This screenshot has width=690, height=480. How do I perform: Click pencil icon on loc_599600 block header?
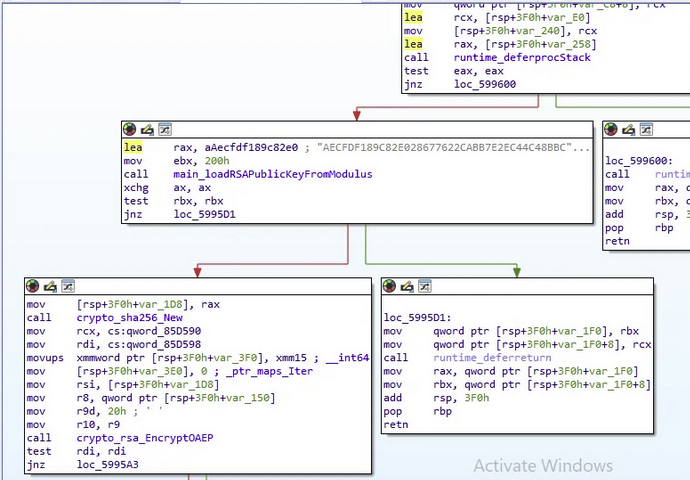[630, 130]
